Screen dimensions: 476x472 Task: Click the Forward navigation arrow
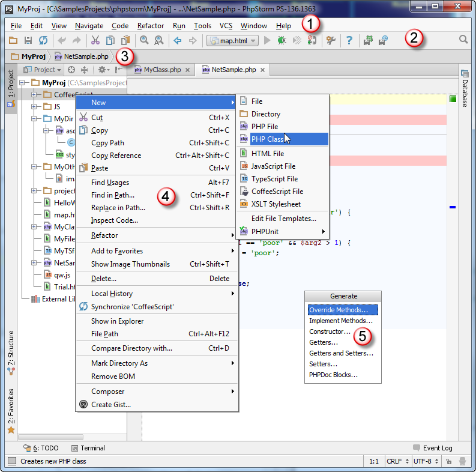tap(193, 40)
